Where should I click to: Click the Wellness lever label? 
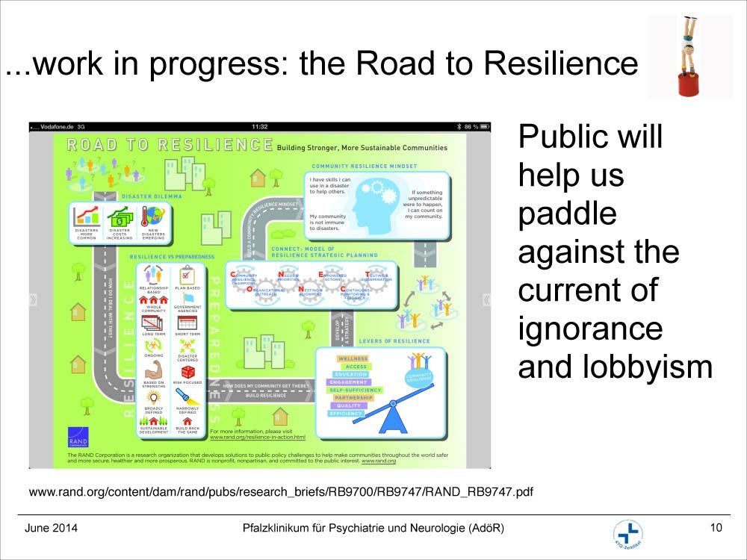[x=353, y=359]
